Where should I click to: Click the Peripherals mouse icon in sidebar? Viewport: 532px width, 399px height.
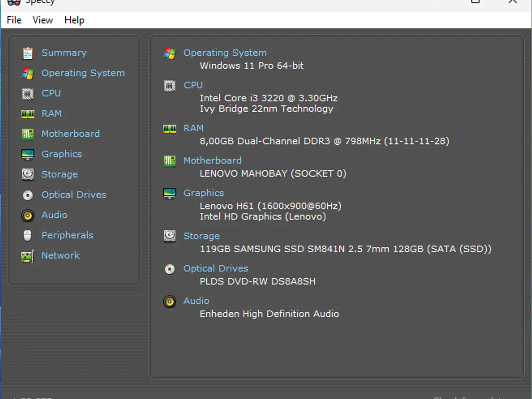pyautogui.click(x=27, y=235)
